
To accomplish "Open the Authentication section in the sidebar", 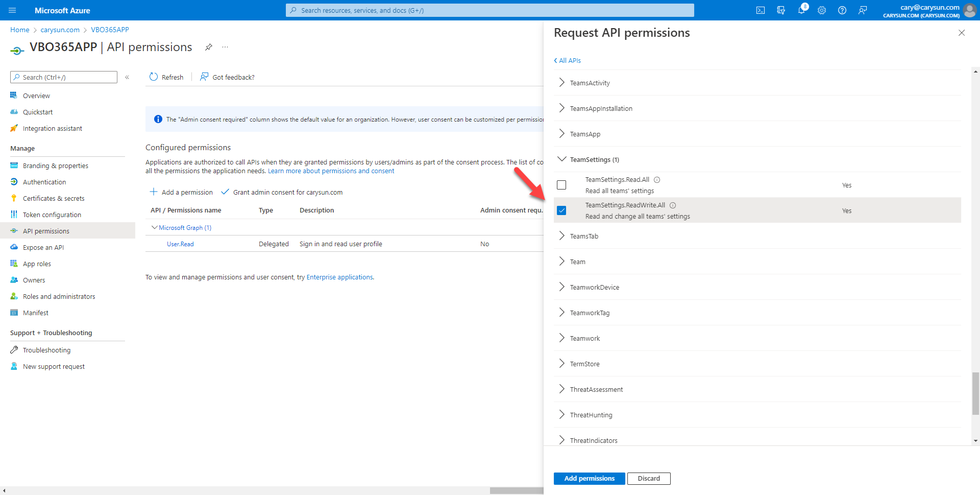I will click(44, 181).
